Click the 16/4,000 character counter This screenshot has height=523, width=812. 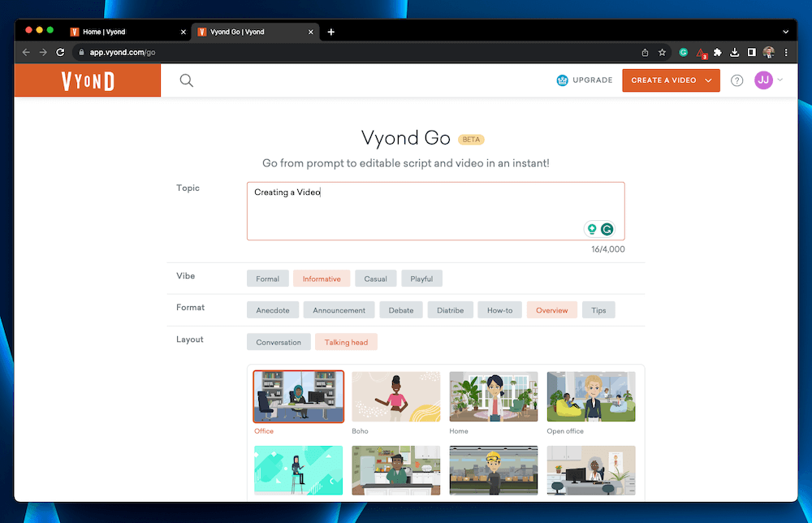(608, 249)
